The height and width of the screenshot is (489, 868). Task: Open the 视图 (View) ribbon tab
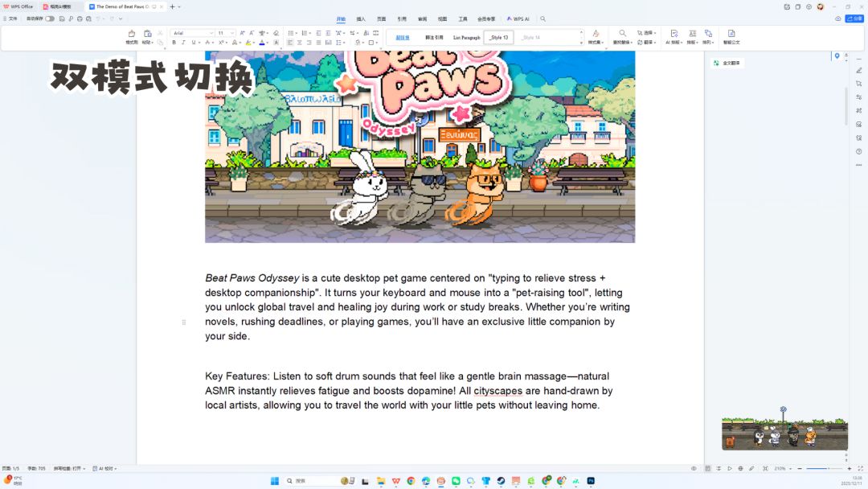tap(442, 18)
